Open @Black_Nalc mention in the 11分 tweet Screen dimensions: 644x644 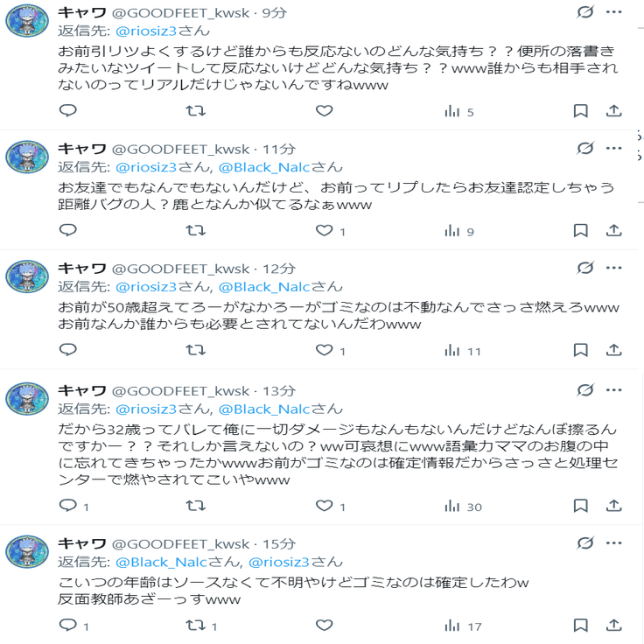[x=260, y=166]
